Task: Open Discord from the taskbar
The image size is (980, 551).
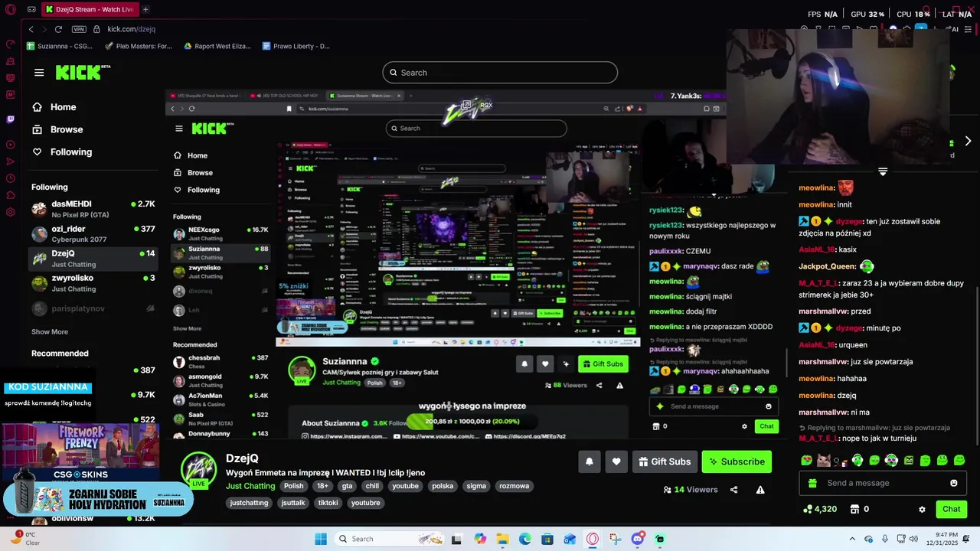Action: point(638,539)
